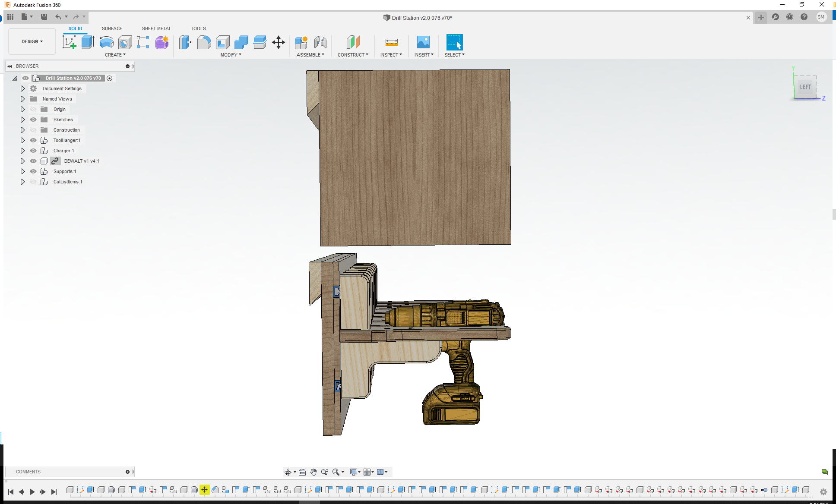Switch to the SOLID tab

(x=76, y=28)
